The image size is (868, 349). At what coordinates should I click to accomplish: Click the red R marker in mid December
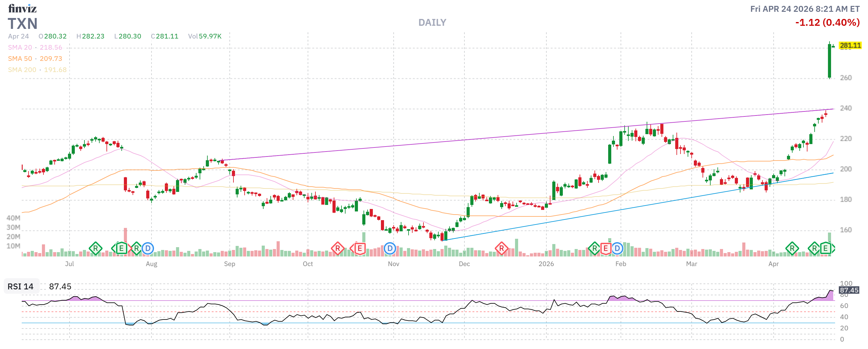pyautogui.click(x=501, y=249)
